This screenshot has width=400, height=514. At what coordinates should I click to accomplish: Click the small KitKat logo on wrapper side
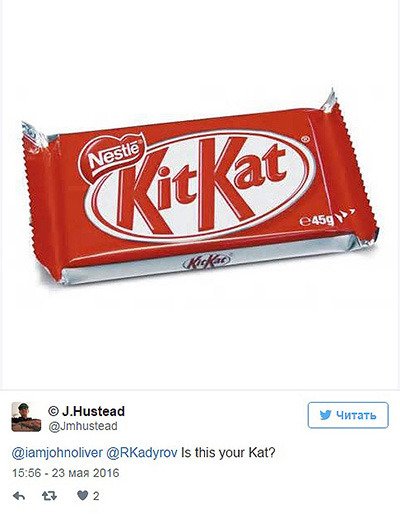click(x=207, y=261)
